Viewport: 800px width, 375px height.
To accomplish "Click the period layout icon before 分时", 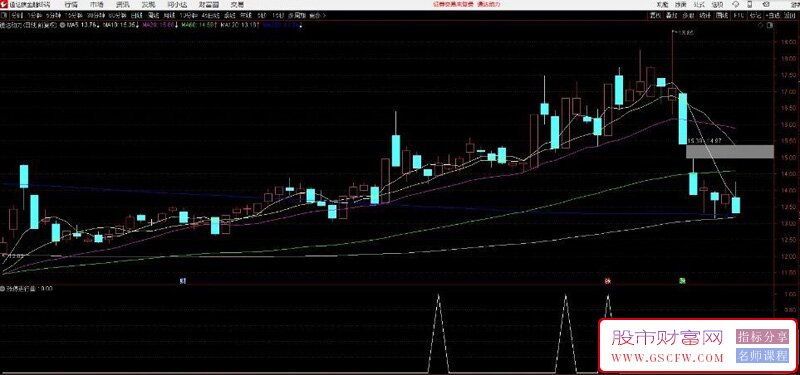I will [x=4, y=16].
